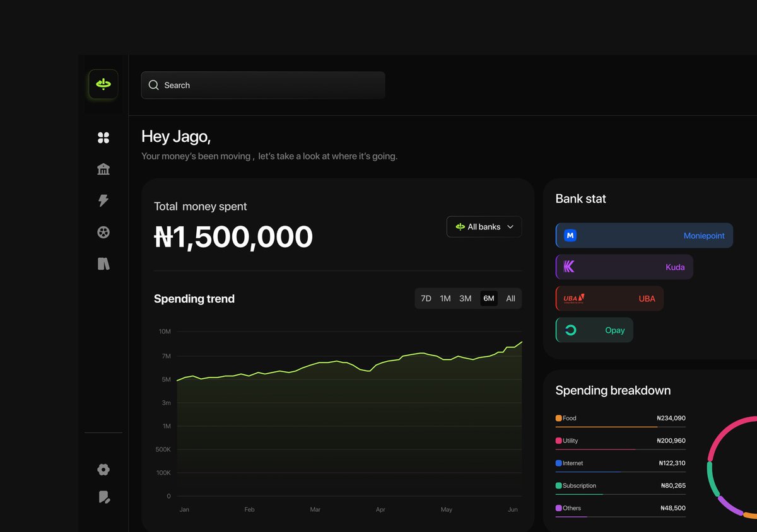Click the ₦200,960 Utility amount

pyautogui.click(x=671, y=441)
